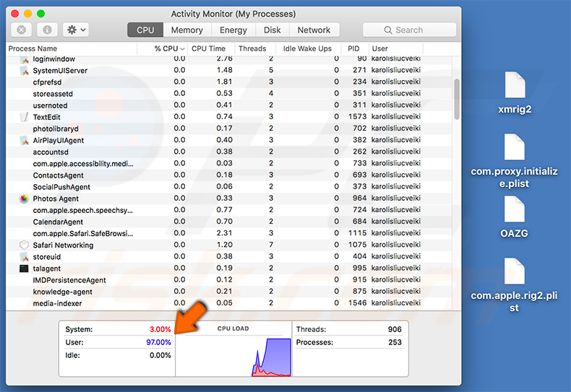
Task: Sort by Process Name column header
Action: click(x=33, y=48)
